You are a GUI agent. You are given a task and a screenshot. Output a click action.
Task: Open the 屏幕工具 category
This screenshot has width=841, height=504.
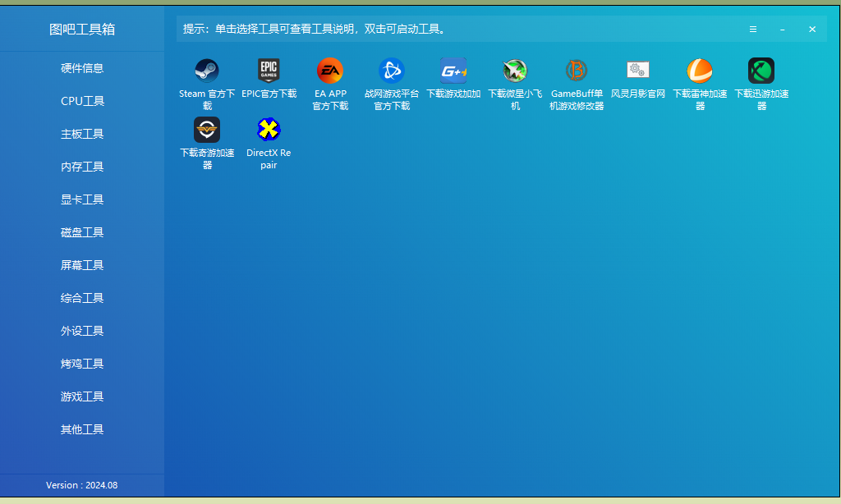(x=82, y=265)
